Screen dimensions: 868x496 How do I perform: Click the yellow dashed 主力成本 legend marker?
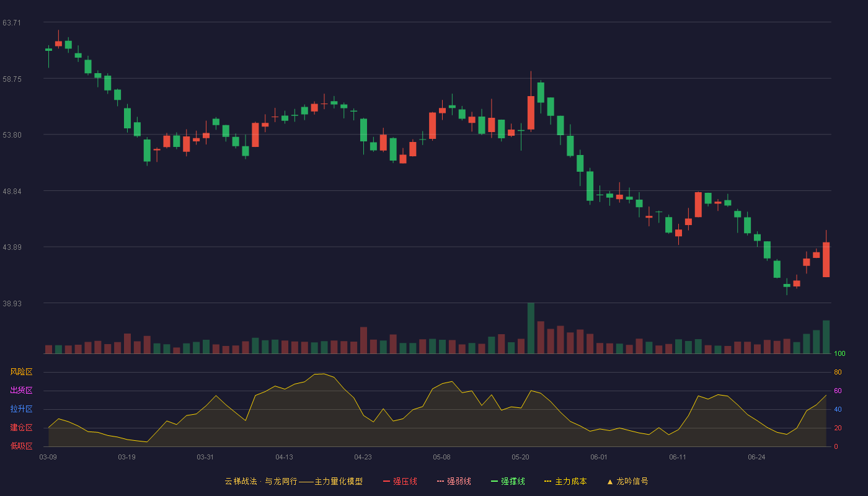click(x=548, y=481)
